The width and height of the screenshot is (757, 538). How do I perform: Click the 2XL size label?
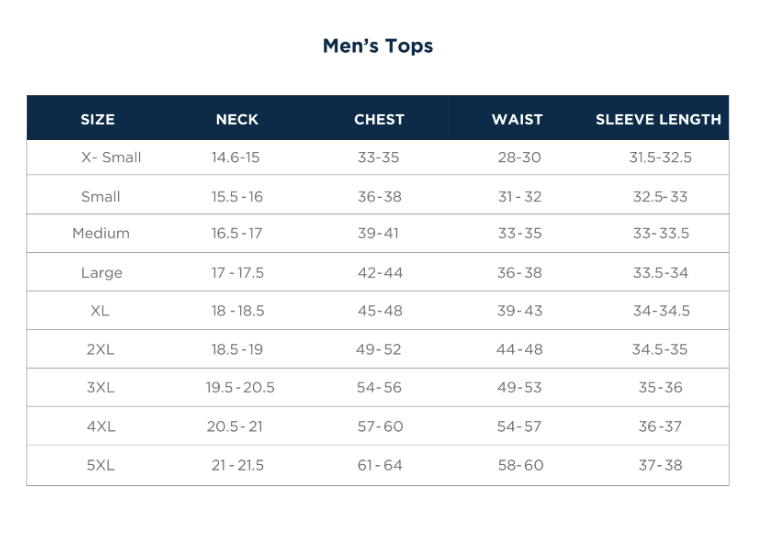click(x=100, y=350)
